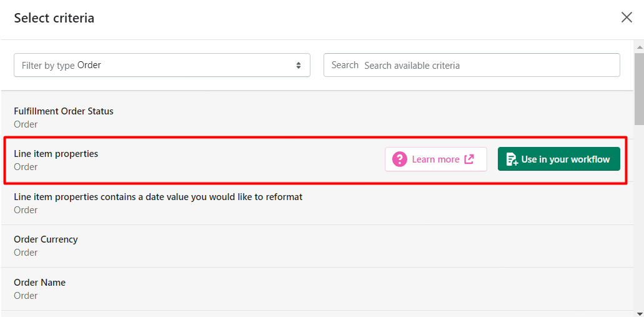Choose Line item properties date reformat criteria
The width and height of the screenshot is (644, 317).
(317, 203)
